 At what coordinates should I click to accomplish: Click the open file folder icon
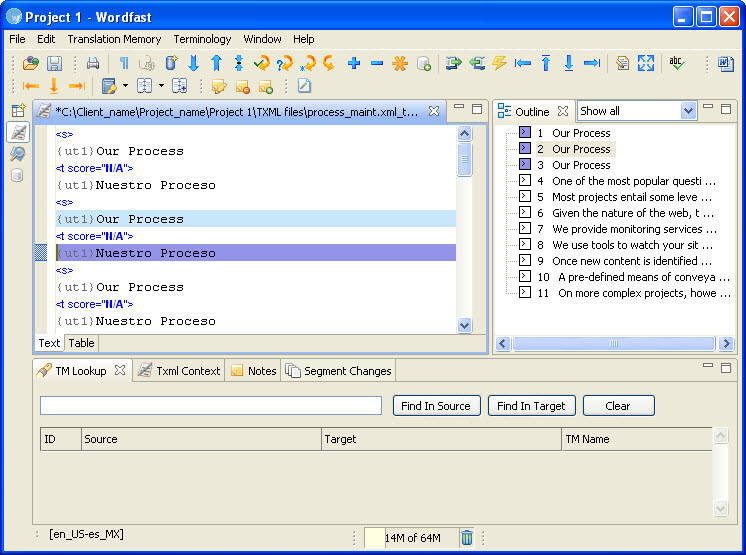31,63
